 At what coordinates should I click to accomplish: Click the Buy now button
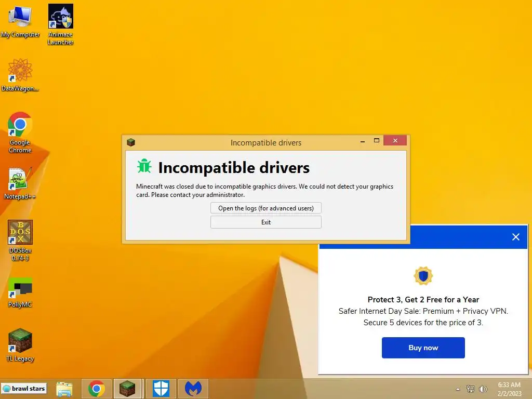click(423, 348)
